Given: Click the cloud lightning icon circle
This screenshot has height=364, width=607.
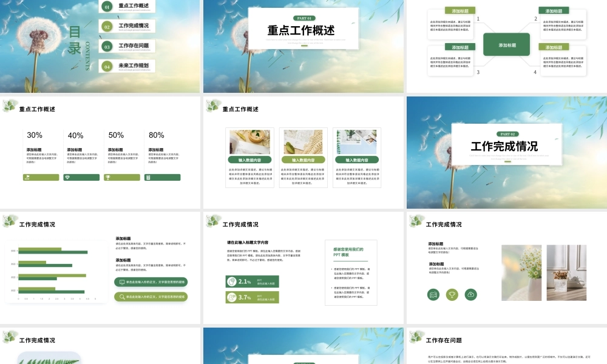Looking at the screenshot, I should (x=471, y=294).
